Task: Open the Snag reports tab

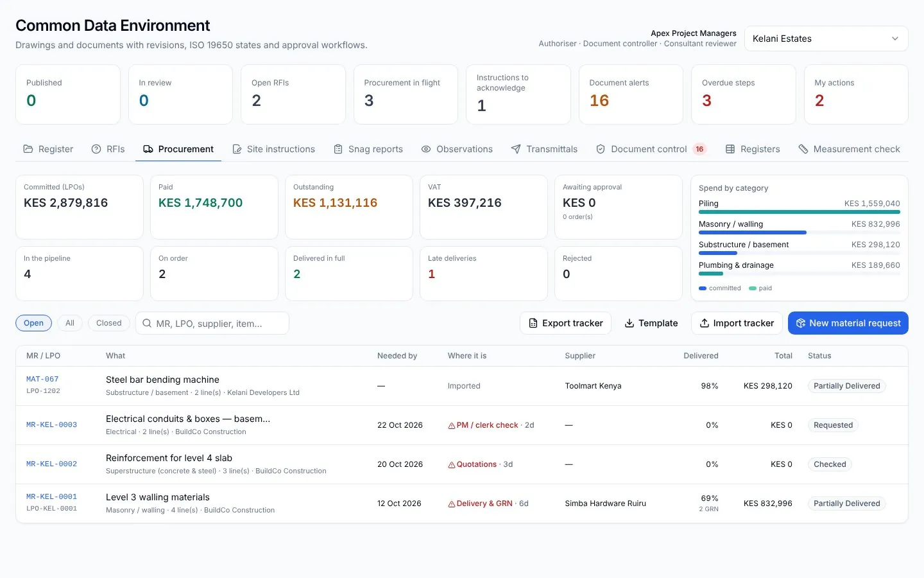Action: (x=368, y=149)
